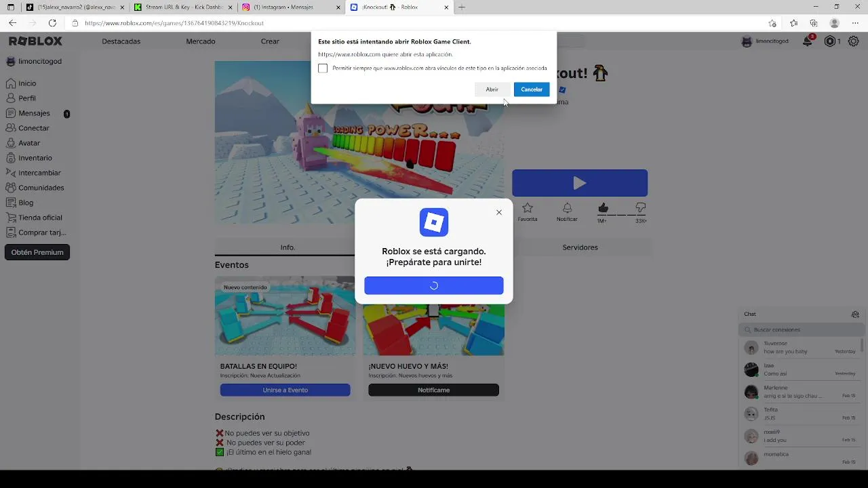Open chat with Izaa

pyautogui.click(x=800, y=369)
